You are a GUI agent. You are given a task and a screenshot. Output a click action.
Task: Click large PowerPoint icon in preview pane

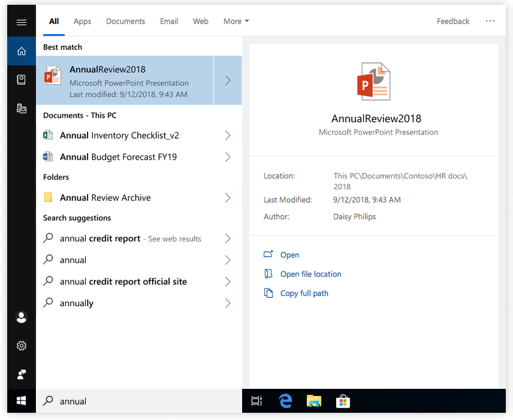pos(374,82)
